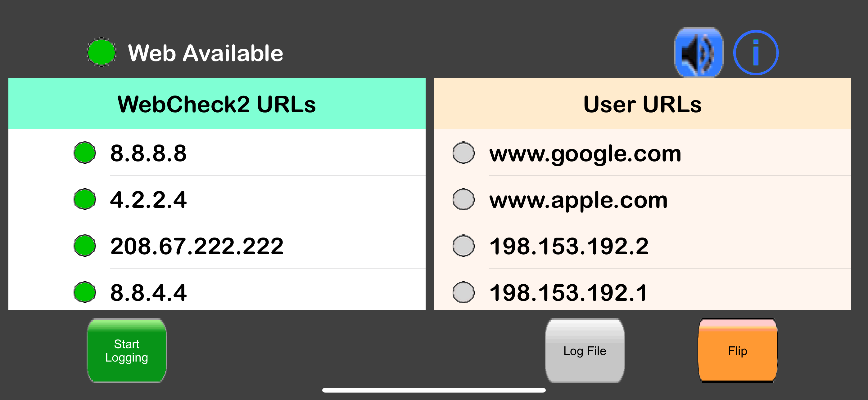Click the gray indicator beside 198.153.192.1
The width and height of the screenshot is (868, 400).
coord(464,292)
